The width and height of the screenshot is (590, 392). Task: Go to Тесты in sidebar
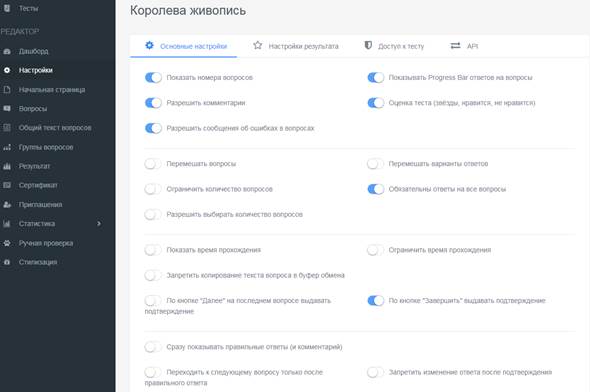(28, 8)
